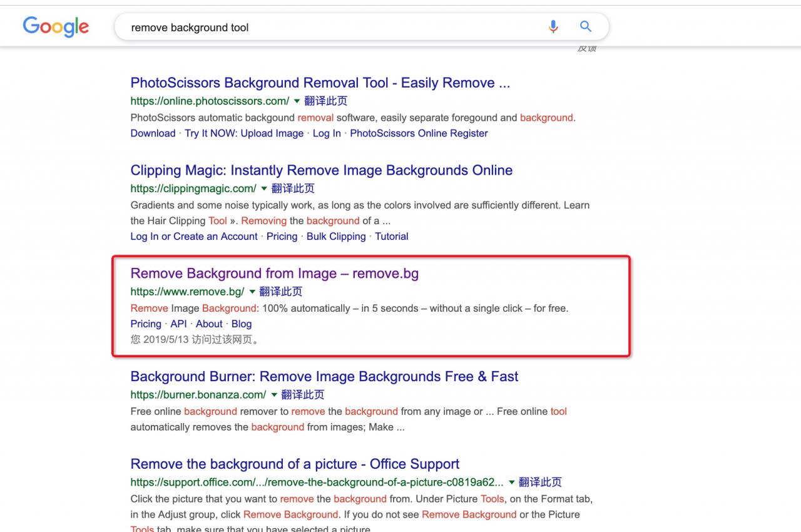Click the Google logo

pyautogui.click(x=56, y=27)
